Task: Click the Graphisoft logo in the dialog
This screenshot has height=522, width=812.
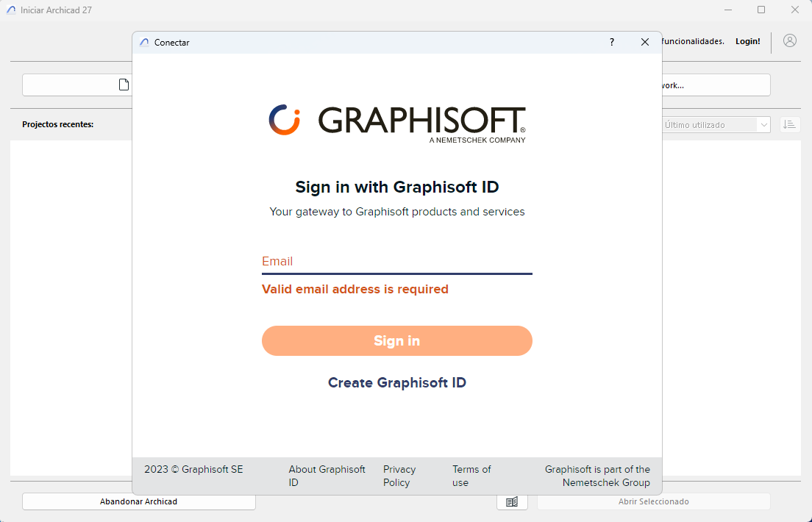Action: (x=396, y=124)
